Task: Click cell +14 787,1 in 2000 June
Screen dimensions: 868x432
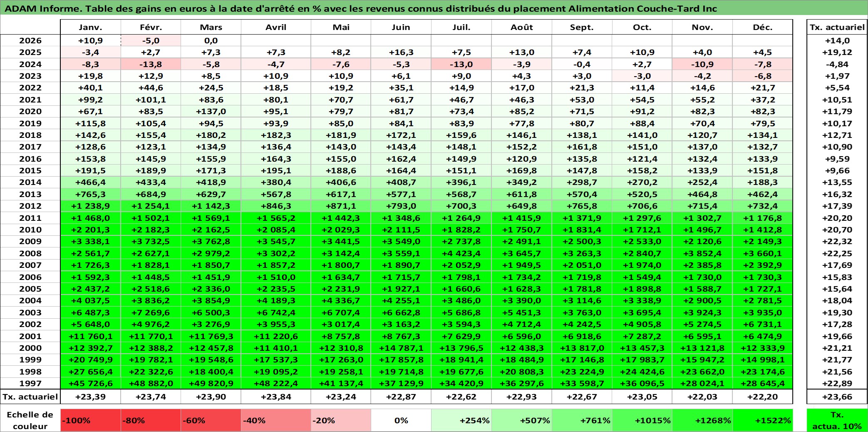Action: point(401,348)
